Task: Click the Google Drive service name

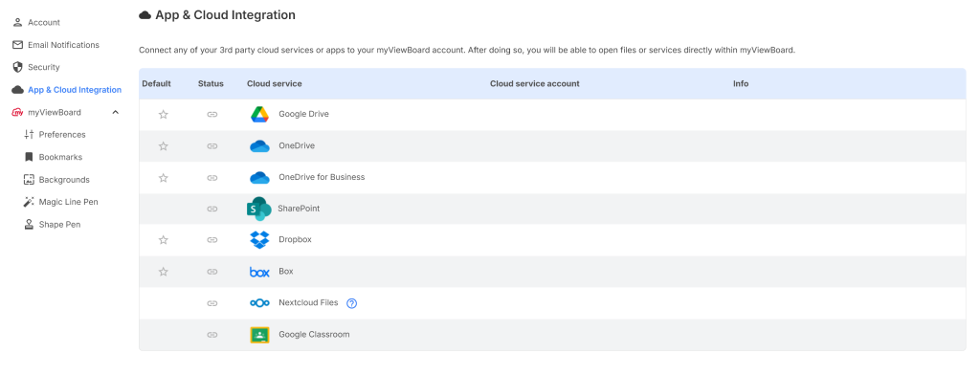Action: (x=303, y=115)
